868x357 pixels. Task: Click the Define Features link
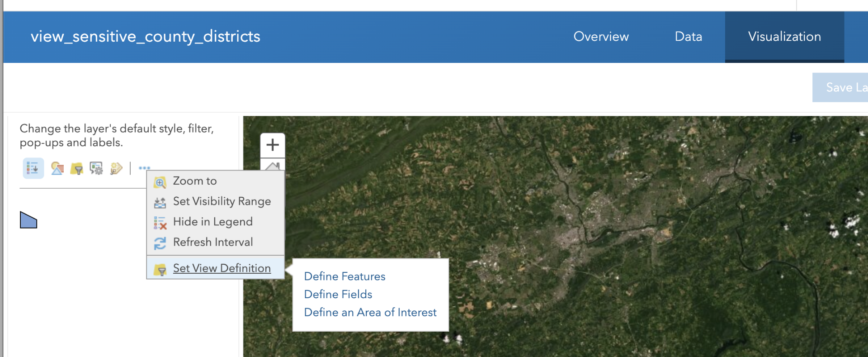(344, 276)
